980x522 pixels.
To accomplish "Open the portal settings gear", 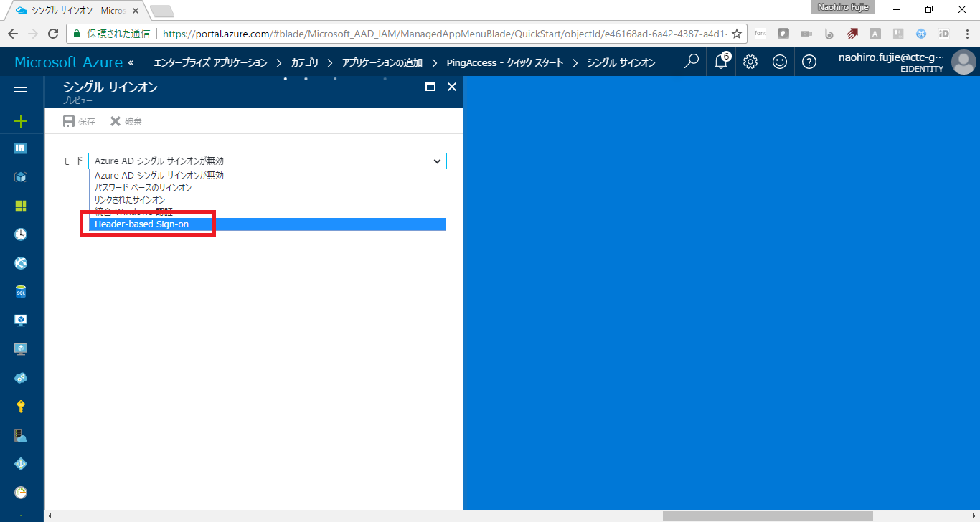I will [x=750, y=62].
